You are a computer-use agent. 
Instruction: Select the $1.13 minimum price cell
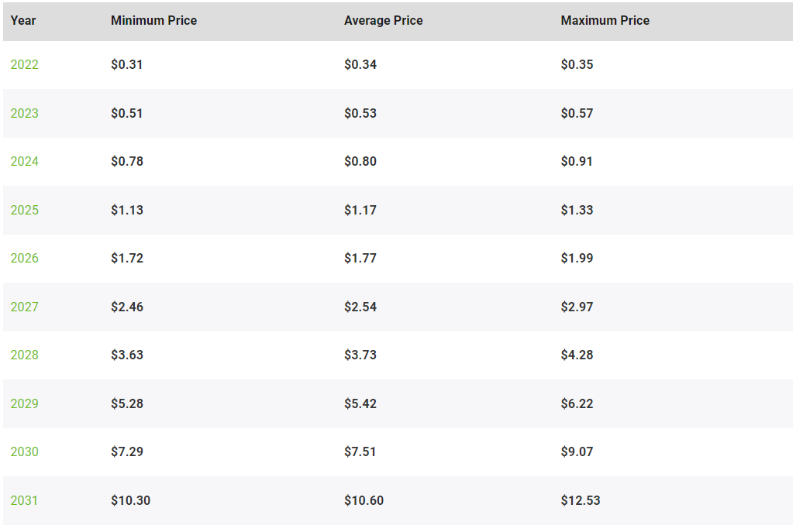point(127,210)
